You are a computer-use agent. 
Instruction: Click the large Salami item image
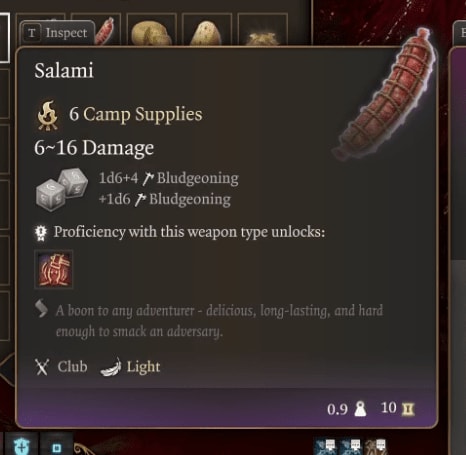pyautogui.click(x=386, y=95)
